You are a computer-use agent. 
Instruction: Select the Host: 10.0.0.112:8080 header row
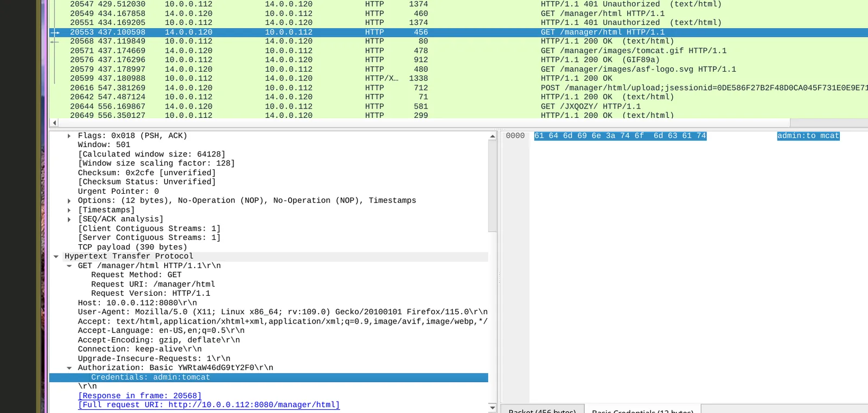coord(269,303)
